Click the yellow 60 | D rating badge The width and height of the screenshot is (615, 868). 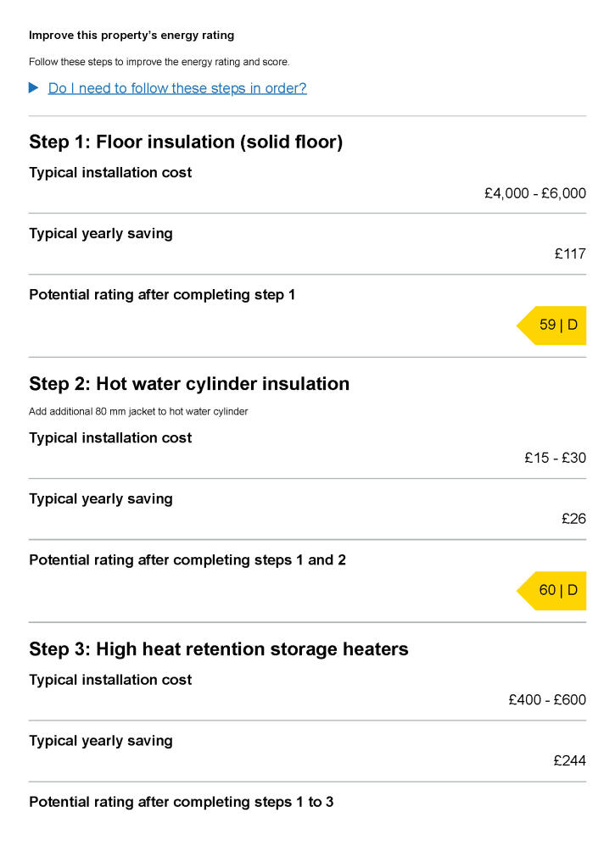(553, 590)
